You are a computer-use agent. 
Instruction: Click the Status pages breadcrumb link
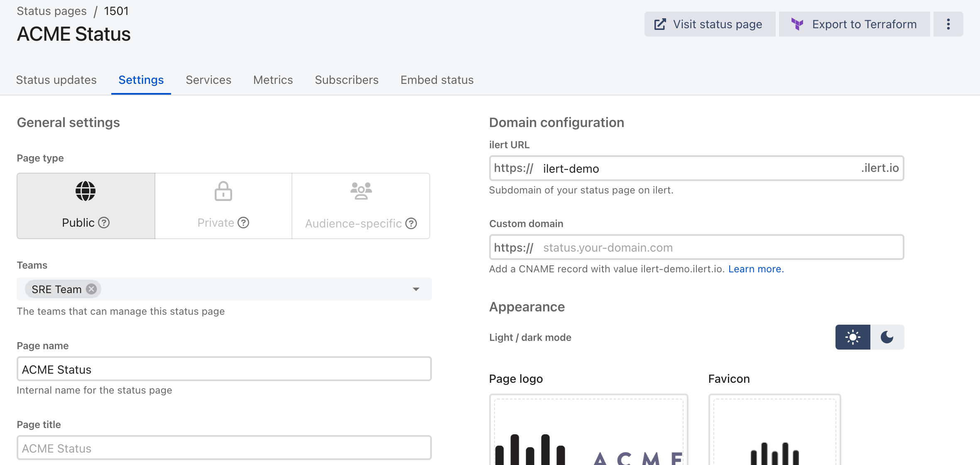coord(52,11)
